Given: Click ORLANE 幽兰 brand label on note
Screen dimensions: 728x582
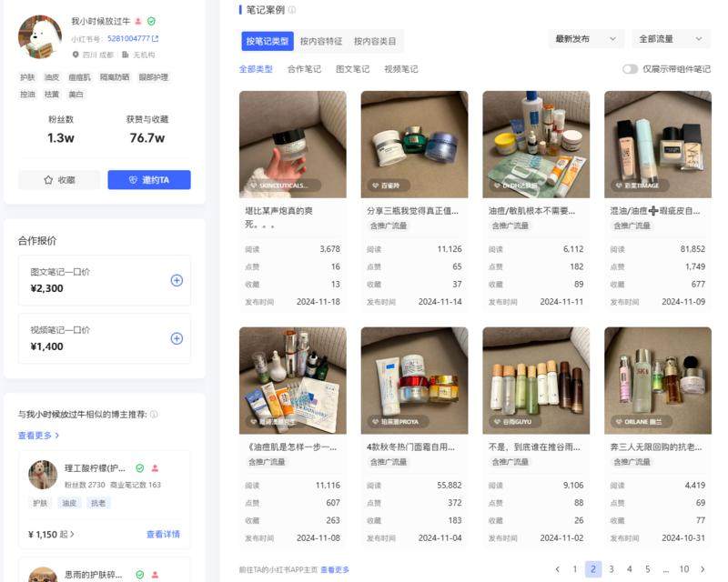Looking at the screenshot, I should (x=642, y=421).
